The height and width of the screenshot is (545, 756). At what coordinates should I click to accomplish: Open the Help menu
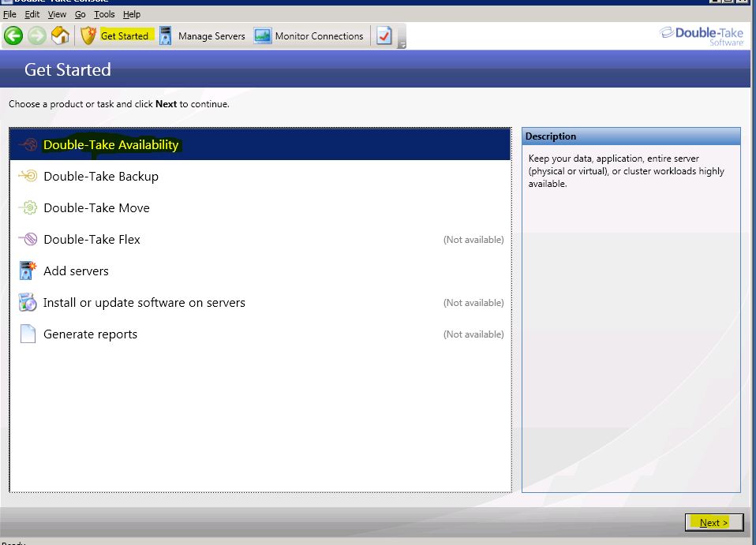132,14
